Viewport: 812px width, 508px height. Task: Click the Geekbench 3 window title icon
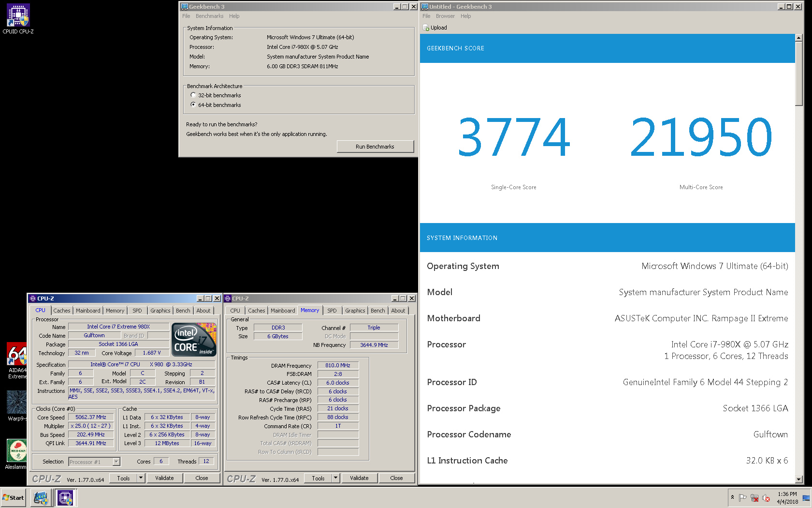184,7
